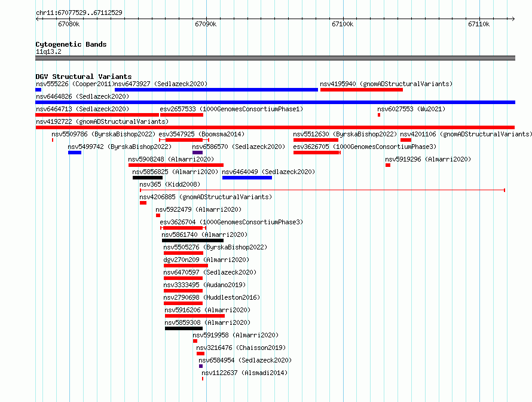Click nsv5861740 (Almarri2020) label

(204, 234)
